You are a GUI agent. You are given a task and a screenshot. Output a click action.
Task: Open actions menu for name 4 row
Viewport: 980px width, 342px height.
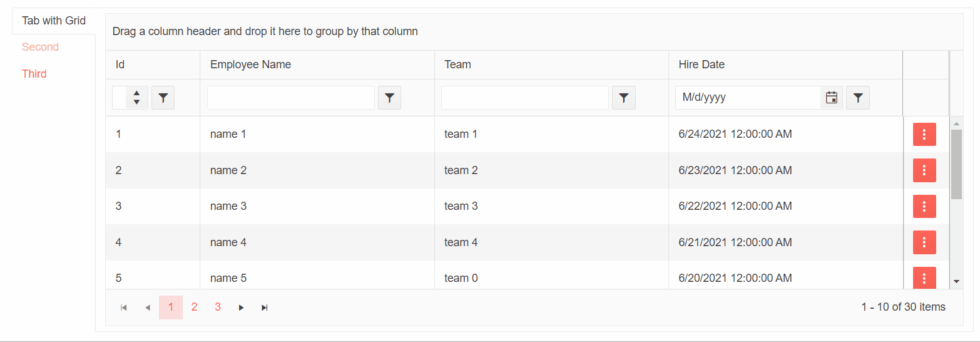[924, 242]
